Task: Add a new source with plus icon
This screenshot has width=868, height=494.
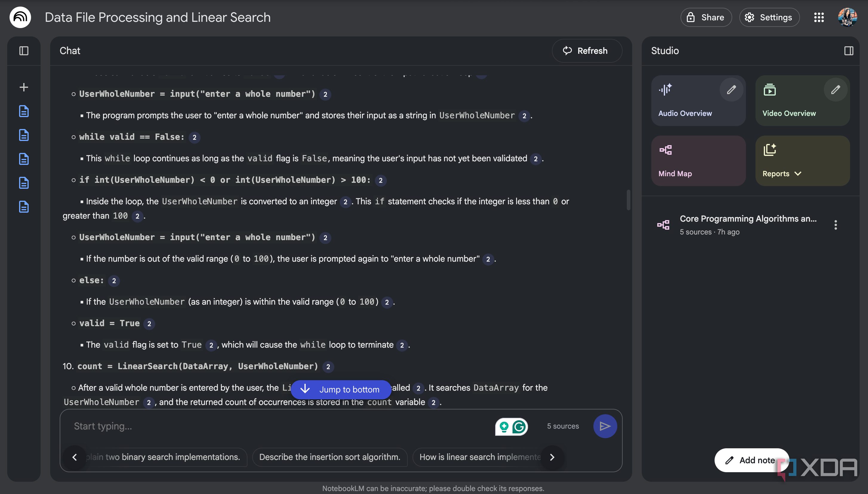Action: pyautogui.click(x=24, y=87)
